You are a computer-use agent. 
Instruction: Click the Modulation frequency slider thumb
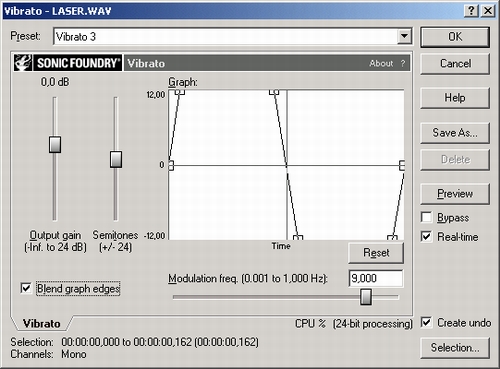366,297
